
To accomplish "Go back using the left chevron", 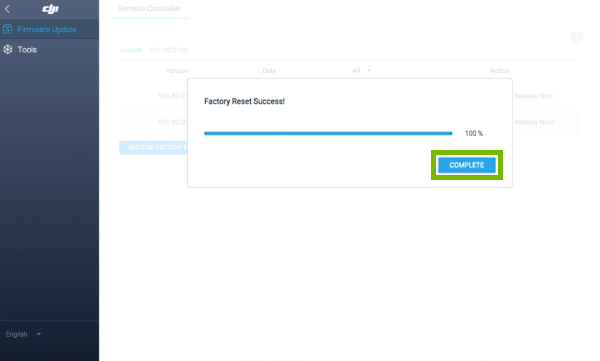I will coord(7,8).
